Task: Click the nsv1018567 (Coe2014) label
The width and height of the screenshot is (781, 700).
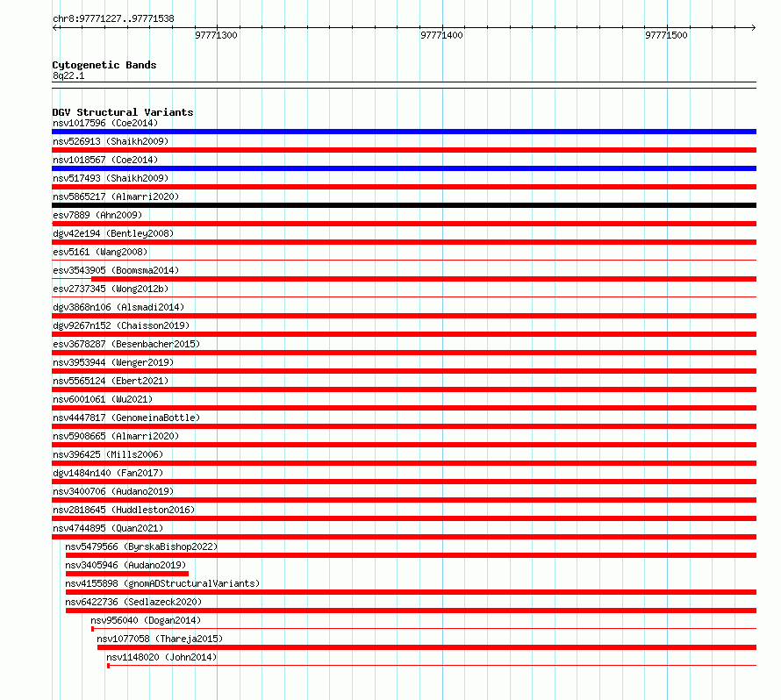Action: (105, 160)
